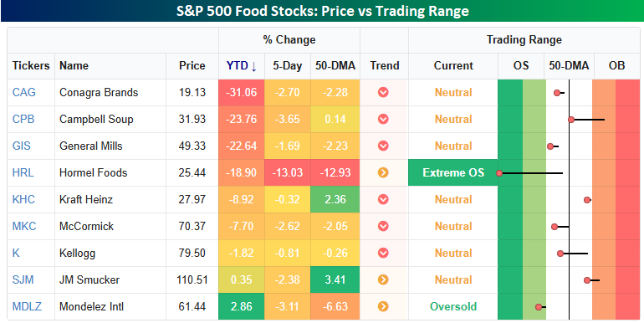The image size is (644, 323).
Task: Click the Tickers column header
Action: click(31, 66)
